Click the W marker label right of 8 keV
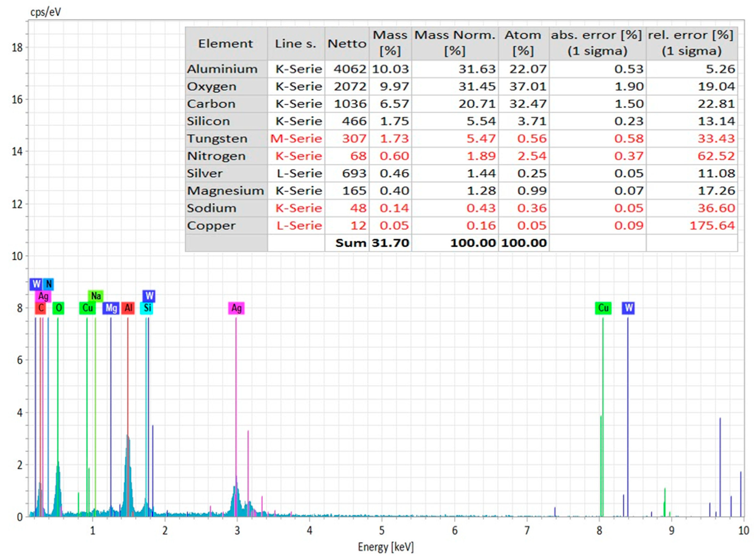This screenshot has height=560, width=754. [x=628, y=308]
